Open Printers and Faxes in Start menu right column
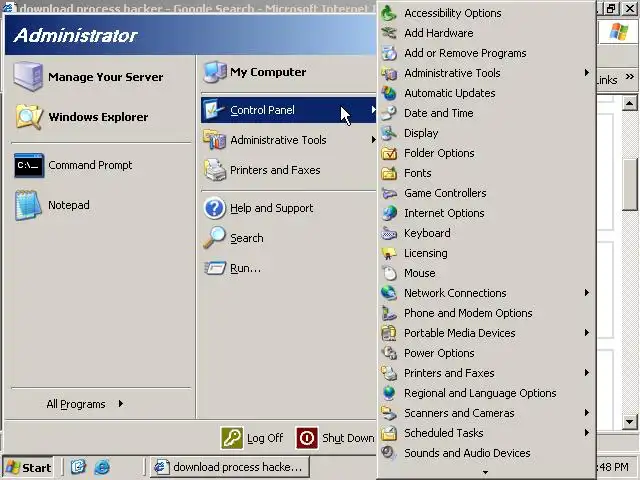The image size is (640, 480). pos(288,170)
